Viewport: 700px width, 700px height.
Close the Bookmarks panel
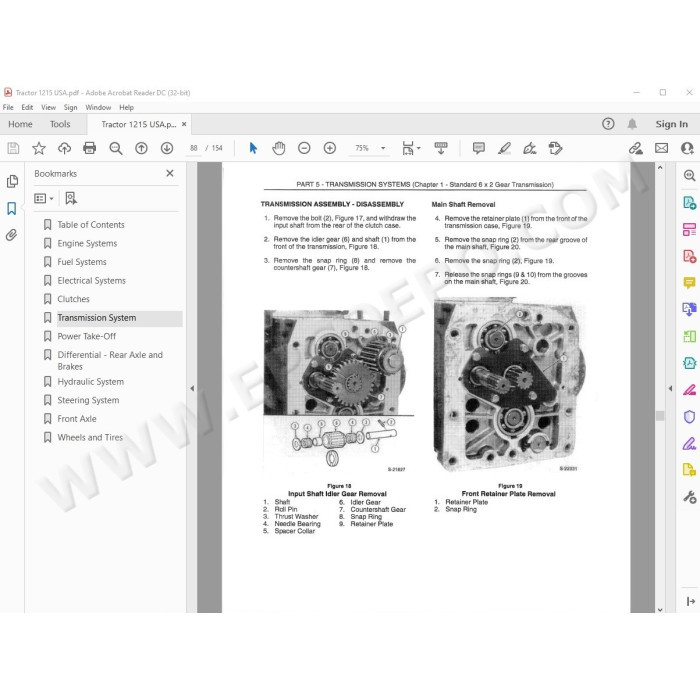(170, 173)
